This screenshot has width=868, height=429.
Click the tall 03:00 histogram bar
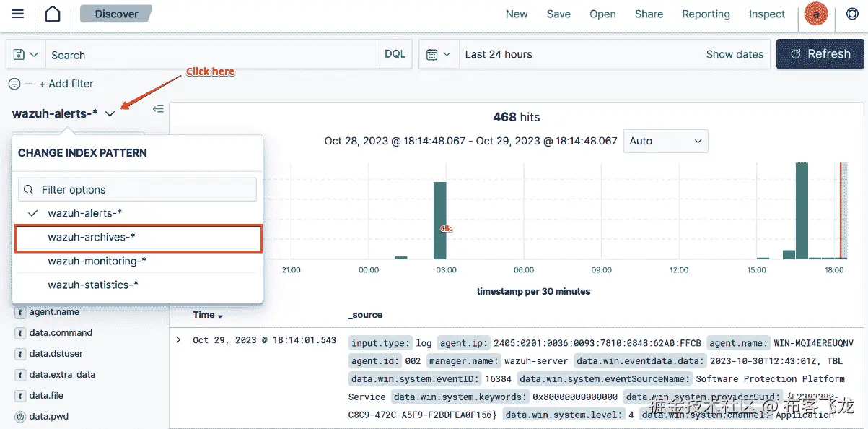coord(439,220)
